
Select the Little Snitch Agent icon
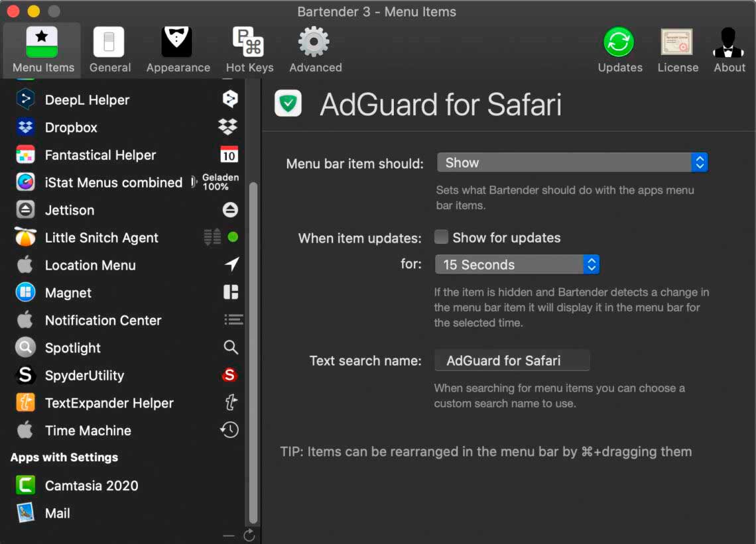coord(26,237)
